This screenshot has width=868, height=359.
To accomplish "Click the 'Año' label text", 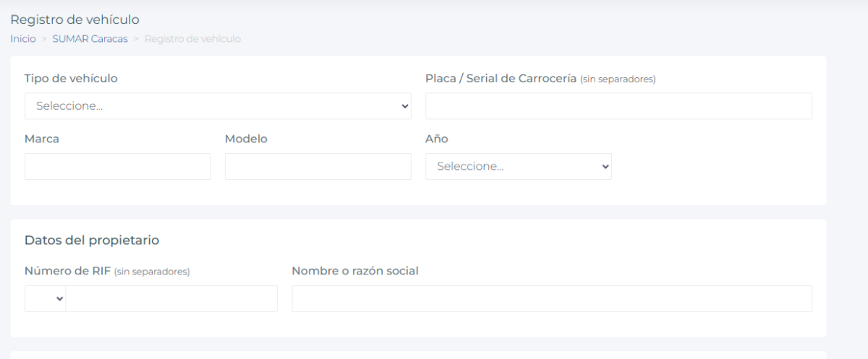I will (437, 139).
